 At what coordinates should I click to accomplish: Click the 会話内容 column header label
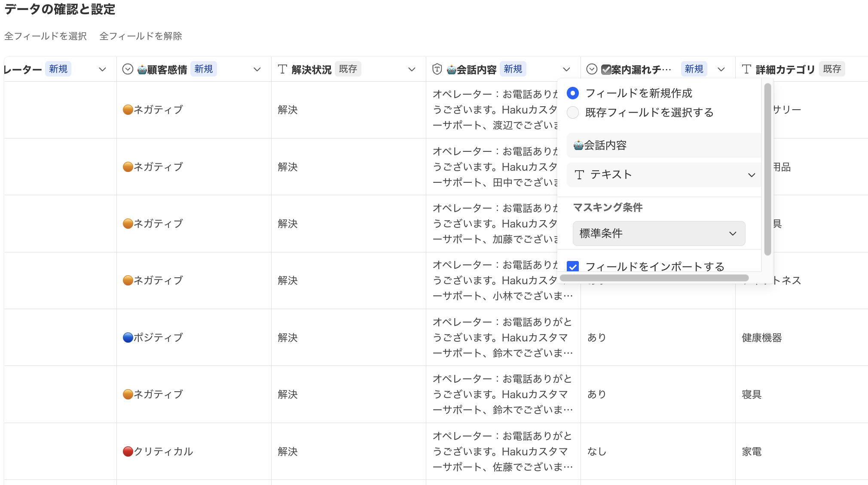coord(476,69)
